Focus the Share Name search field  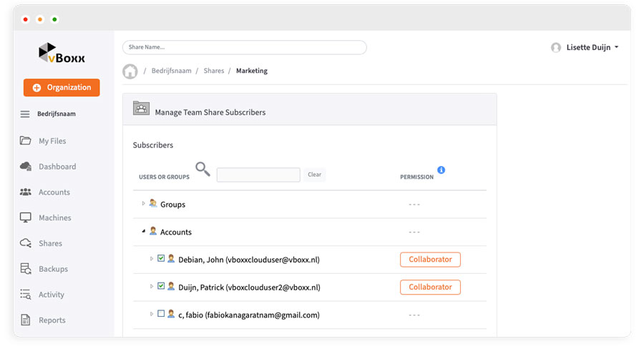click(245, 47)
